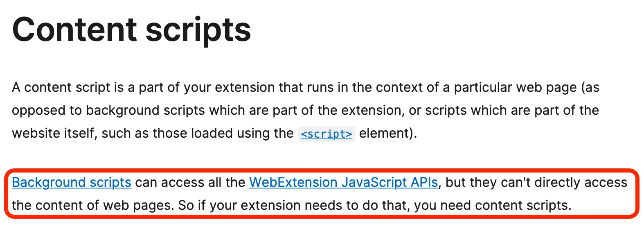Click the closing words "you need content scripts."

pyautogui.click(x=493, y=205)
